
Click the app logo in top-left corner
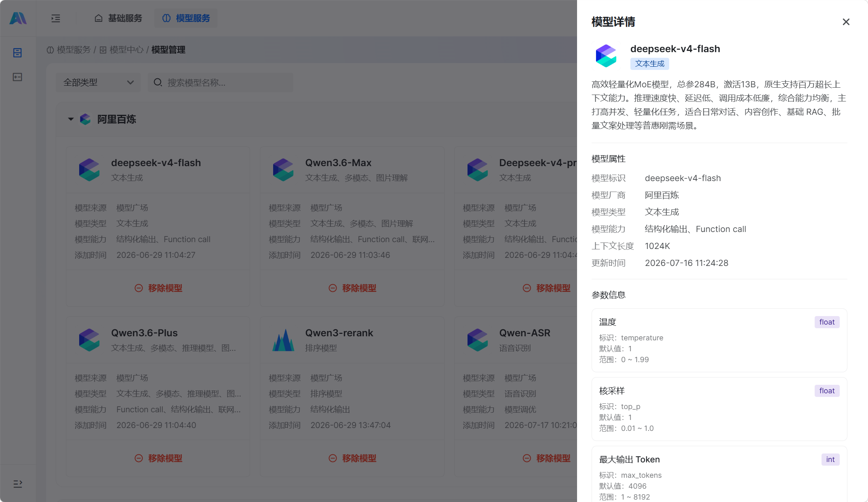18,18
